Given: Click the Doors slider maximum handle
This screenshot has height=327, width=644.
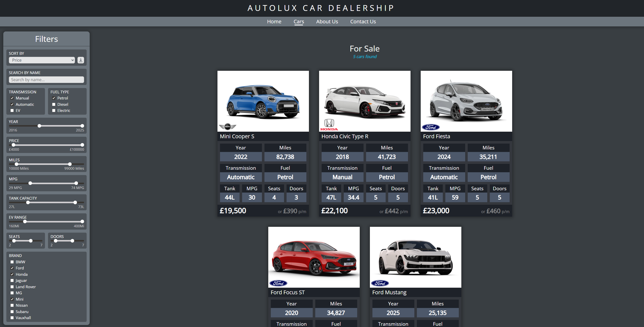Looking at the screenshot, I should click(72, 241).
